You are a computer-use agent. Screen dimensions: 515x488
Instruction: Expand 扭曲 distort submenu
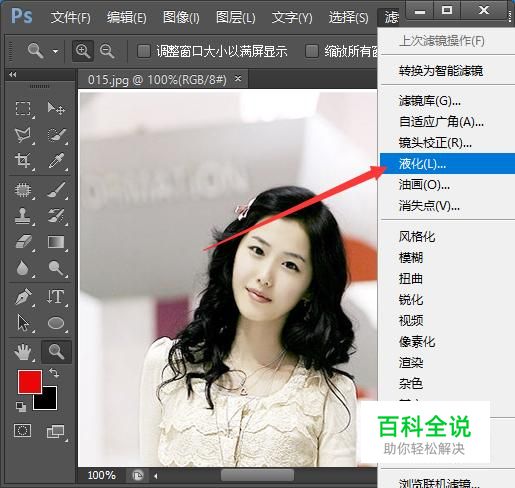click(447, 279)
